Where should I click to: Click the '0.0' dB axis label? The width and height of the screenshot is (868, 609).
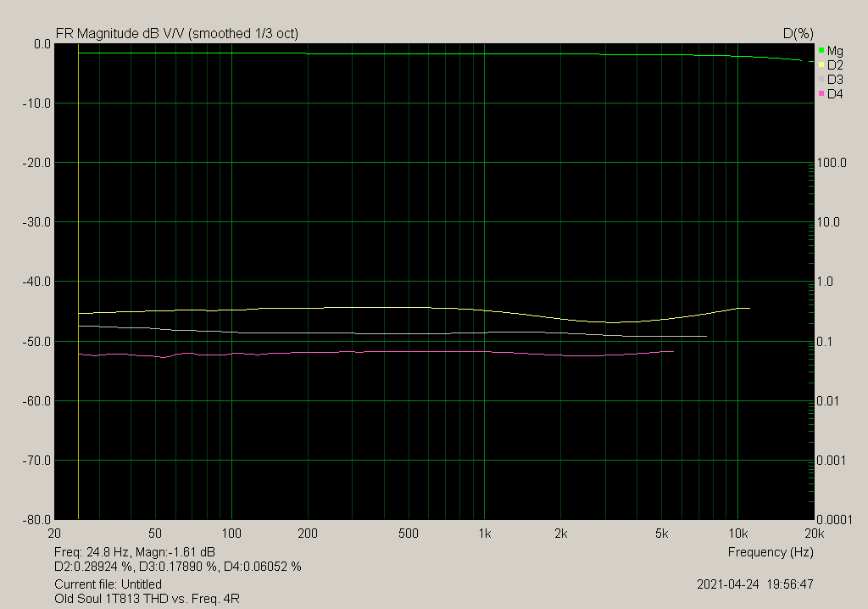coord(42,44)
